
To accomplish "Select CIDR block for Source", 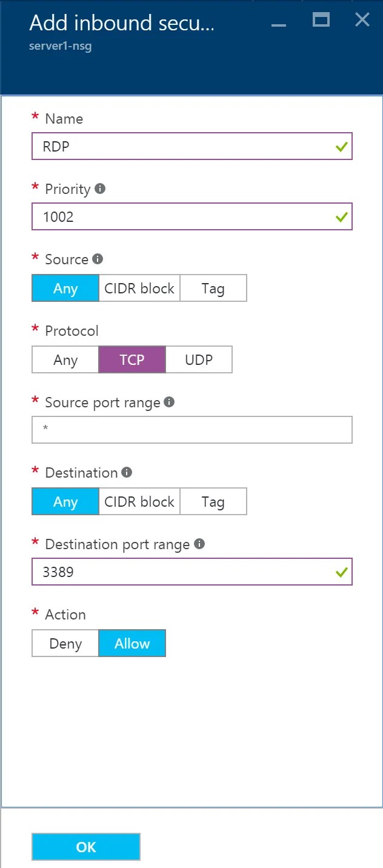I will point(139,288).
